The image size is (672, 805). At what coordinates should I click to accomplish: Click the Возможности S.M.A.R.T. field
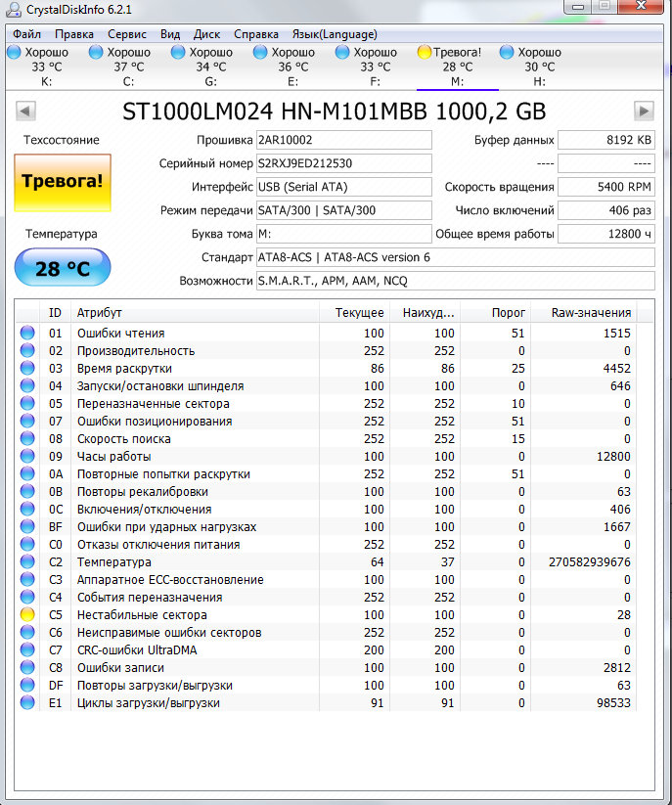point(456,281)
